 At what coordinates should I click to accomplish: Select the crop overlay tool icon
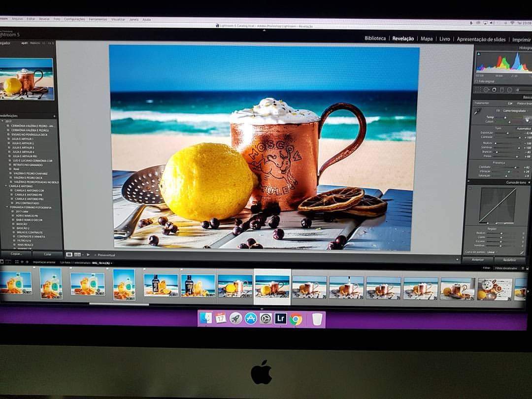478,90
